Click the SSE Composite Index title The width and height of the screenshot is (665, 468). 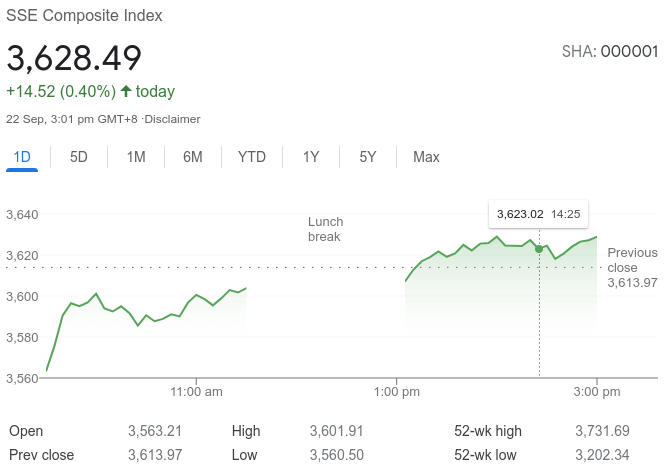[84, 16]
